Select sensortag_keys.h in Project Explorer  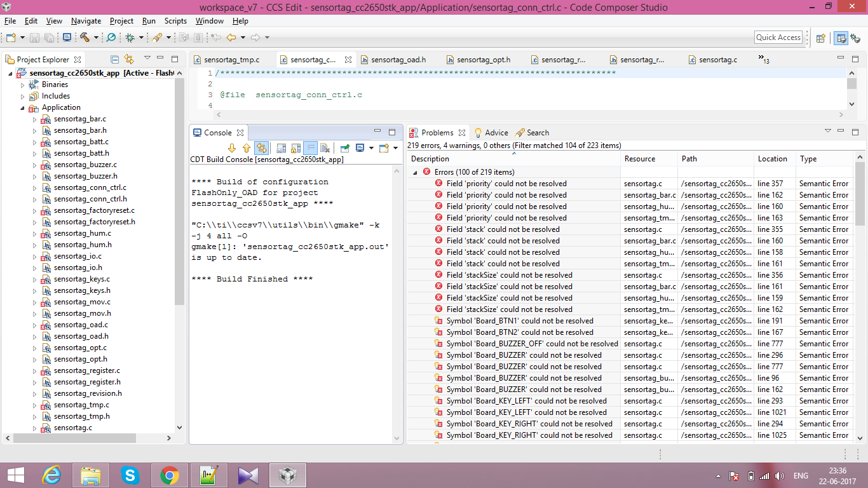click(x=81, y=290)
